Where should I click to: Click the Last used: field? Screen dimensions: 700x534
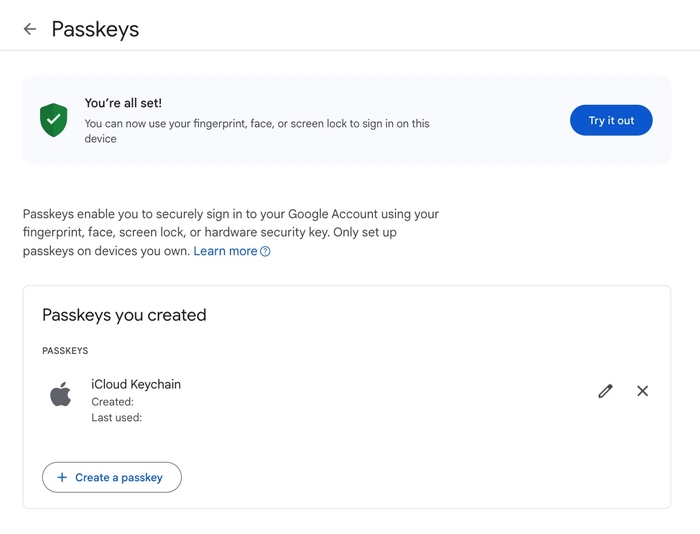[117, 418]
